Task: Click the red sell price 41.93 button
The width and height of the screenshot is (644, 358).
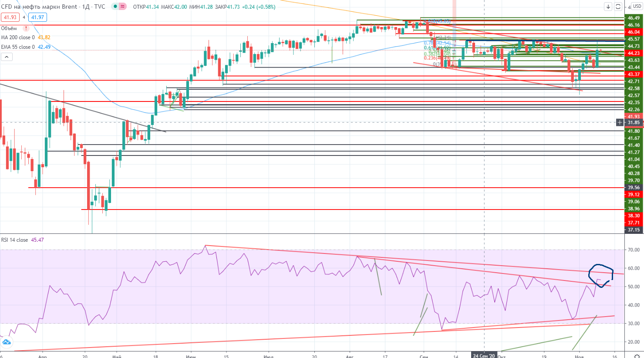Action: [x=10, y=17]
